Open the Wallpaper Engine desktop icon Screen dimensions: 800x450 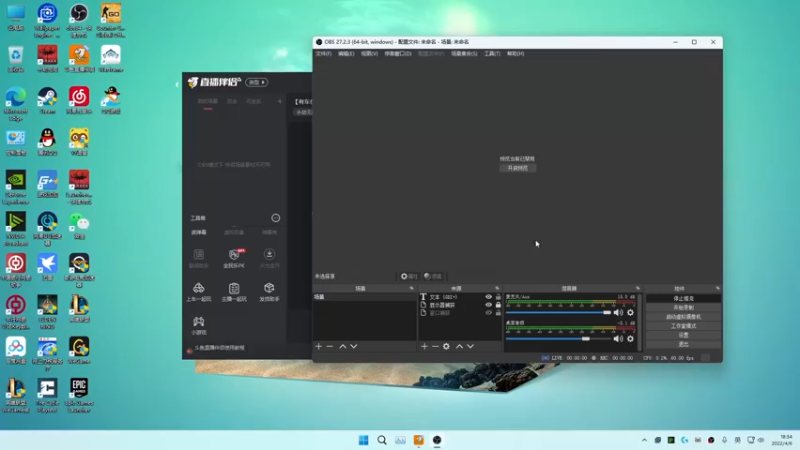(47, 20)
